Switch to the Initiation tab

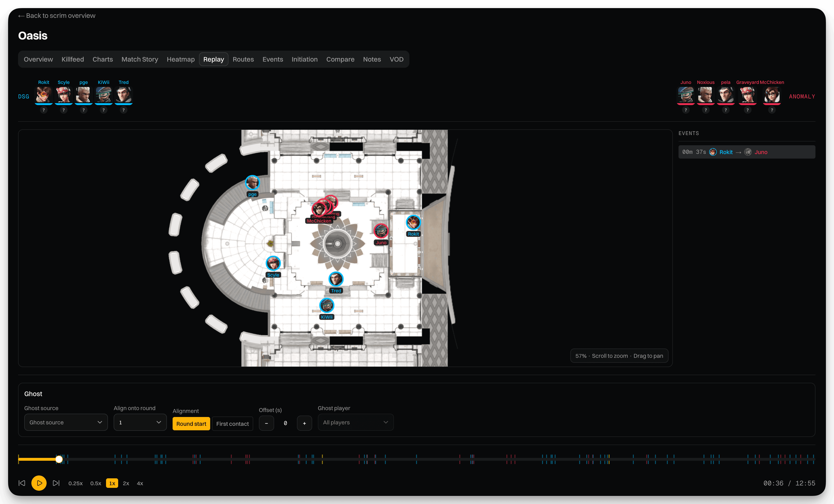[x=305, y=59]
